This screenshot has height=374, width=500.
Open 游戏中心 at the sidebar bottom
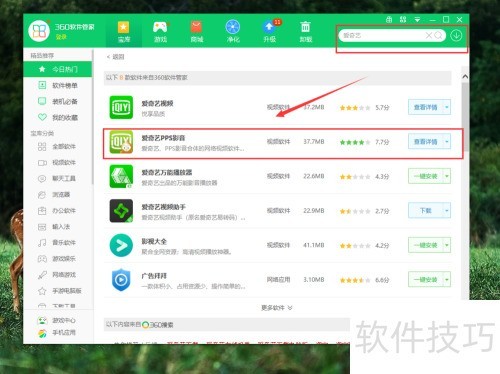(x=57, y=320)
